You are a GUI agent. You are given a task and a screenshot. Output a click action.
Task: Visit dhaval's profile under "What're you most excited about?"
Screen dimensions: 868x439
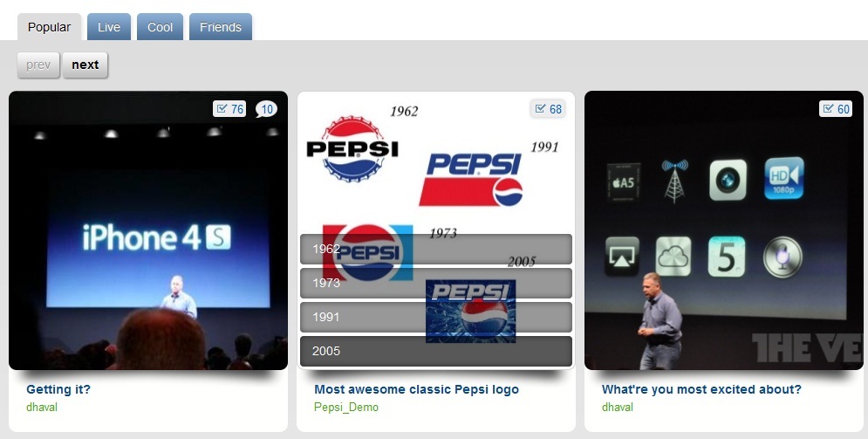coord(618,407)
